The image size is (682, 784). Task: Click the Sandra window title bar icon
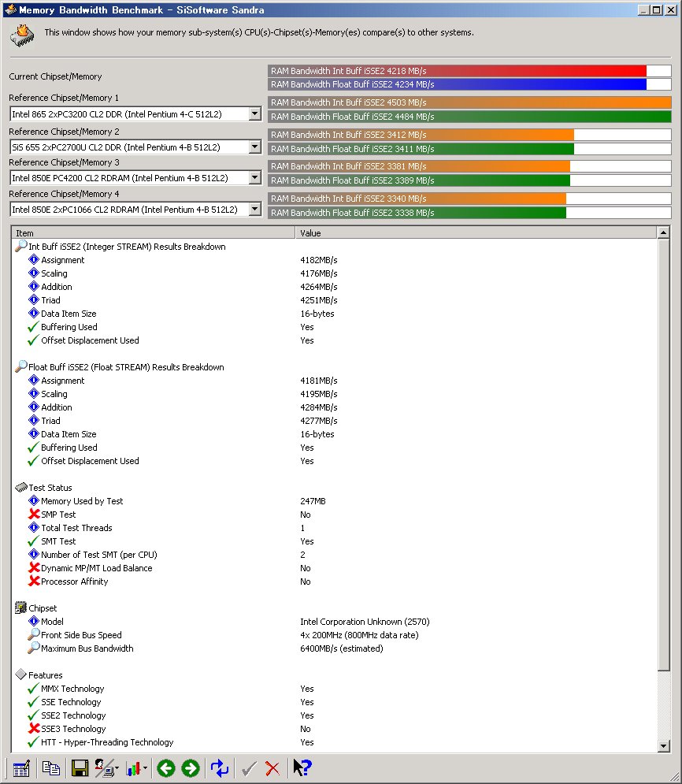coord(10,9)
